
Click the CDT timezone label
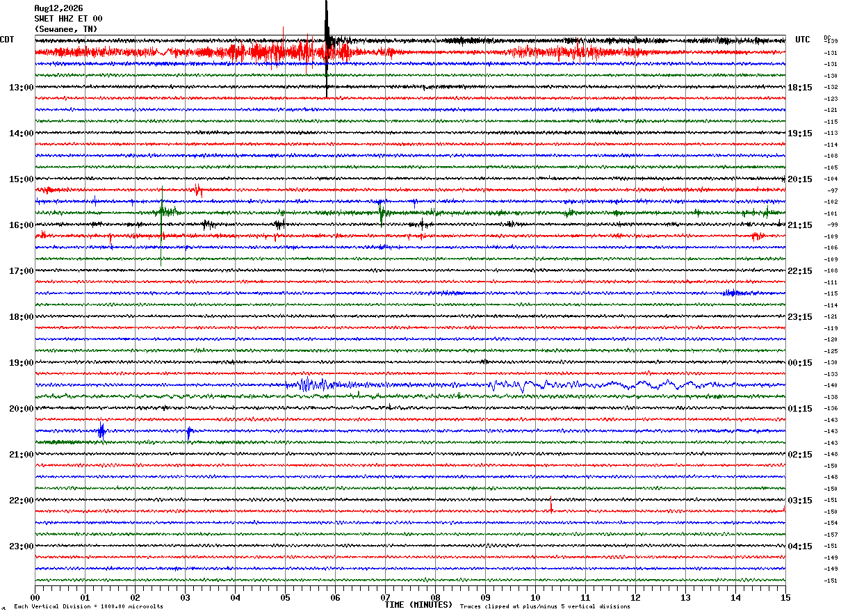coord(7,40)
